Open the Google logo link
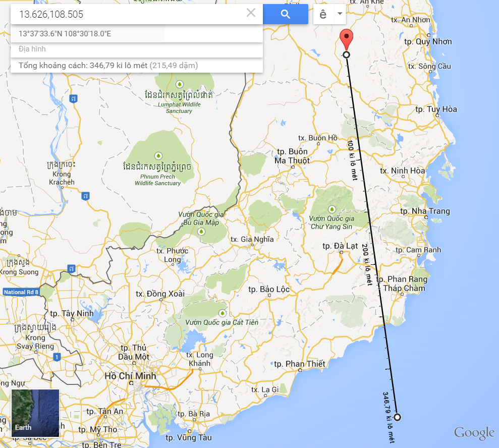 pos(474,433)
